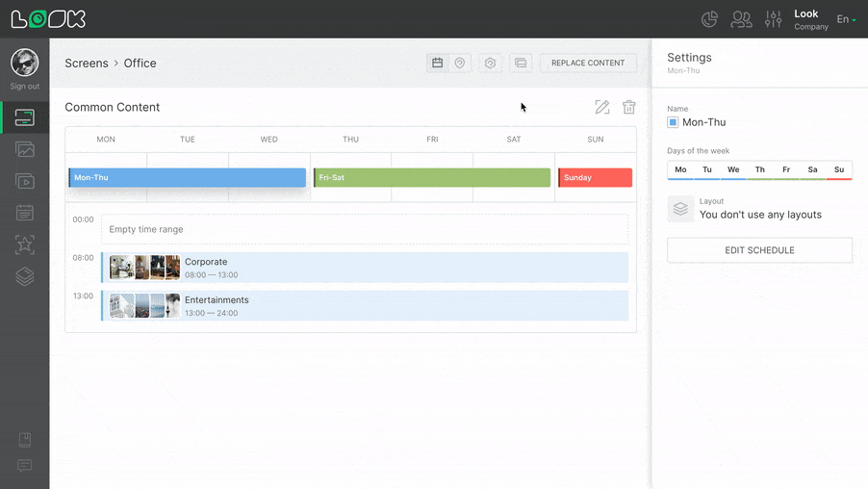Click the trash icon to delete schedule
The height and width of the screenshot is (489, 868).
628,108
